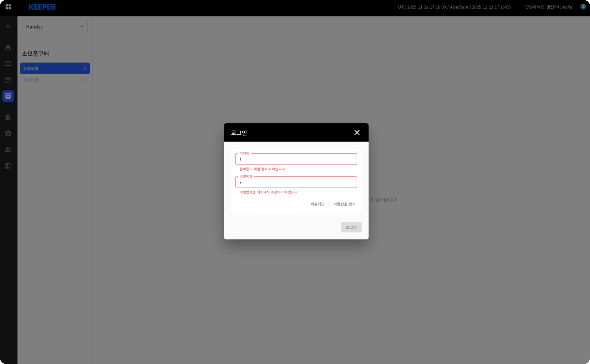The height and width of the screenshot is (364, 590).
Task: Open the message board icon in sidebar
Action: (8, 64)
